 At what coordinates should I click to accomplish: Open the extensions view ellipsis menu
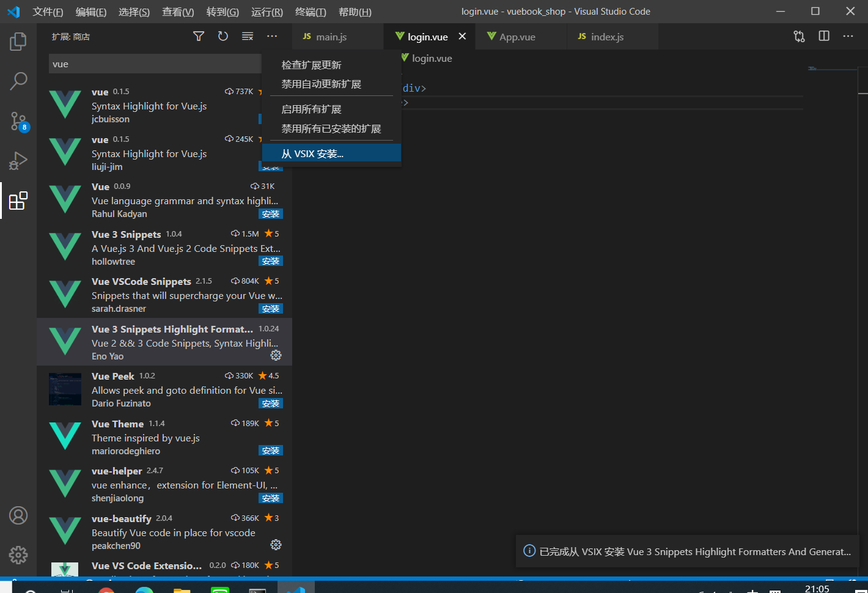[x=272, y=36]
